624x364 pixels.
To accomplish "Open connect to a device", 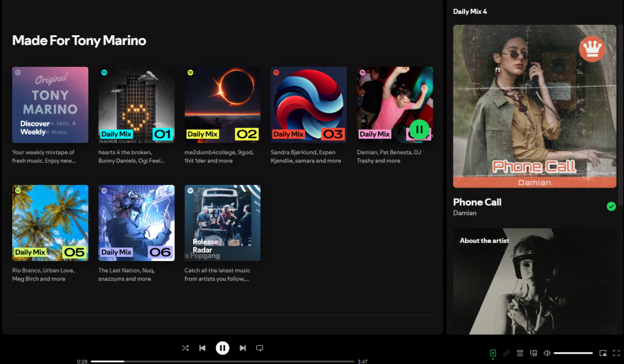I will click(534, 353).
